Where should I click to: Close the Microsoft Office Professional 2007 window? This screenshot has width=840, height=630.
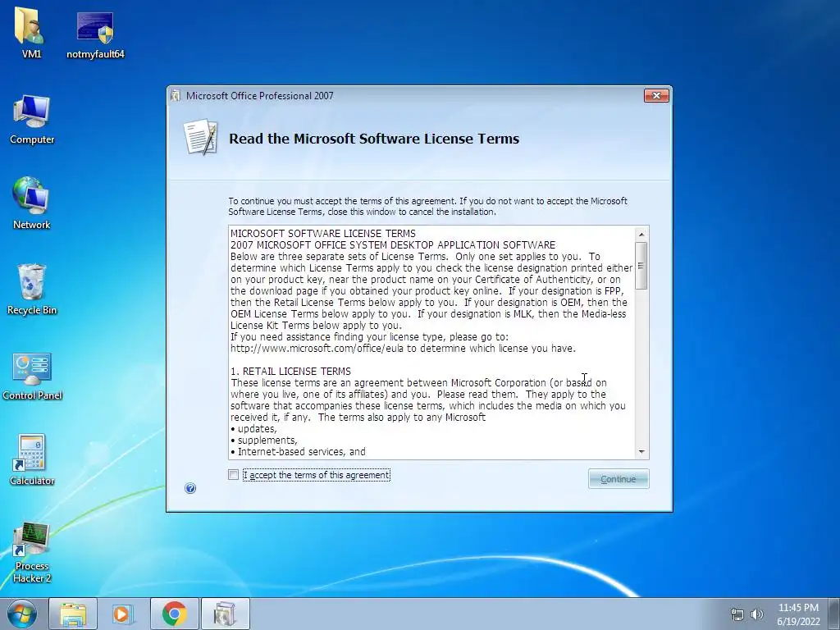pyautogui.click(x=656, y=95)
